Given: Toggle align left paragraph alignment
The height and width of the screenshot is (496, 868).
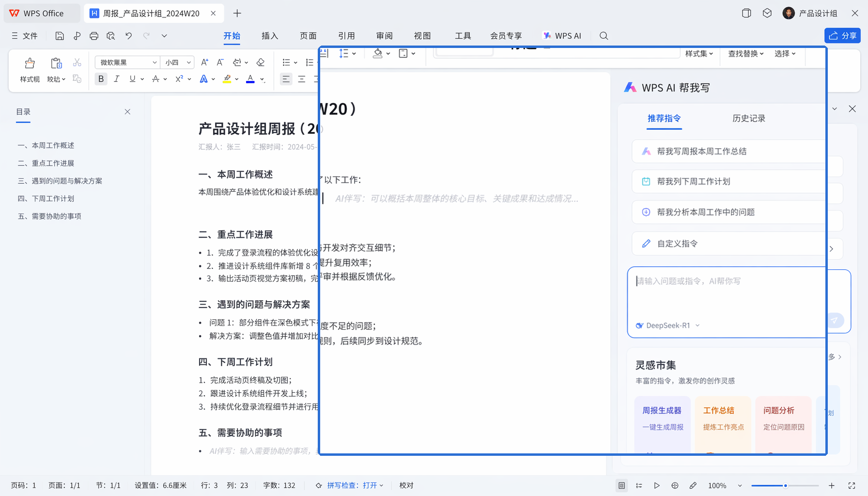Looking at the screenshot, I should 286,79.
